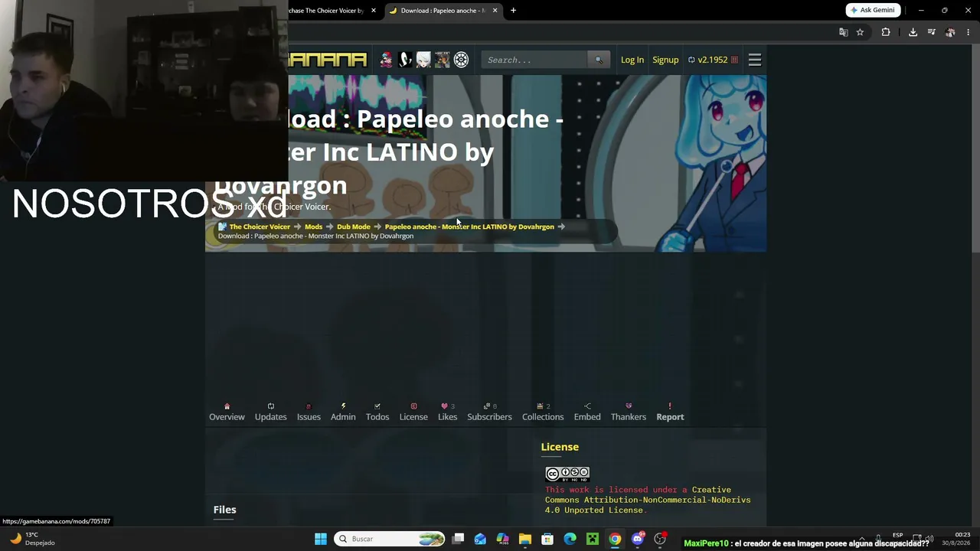Viewport: 980px width, 551px height.
Task: Switch to the Updates tab
Action: 270,412
